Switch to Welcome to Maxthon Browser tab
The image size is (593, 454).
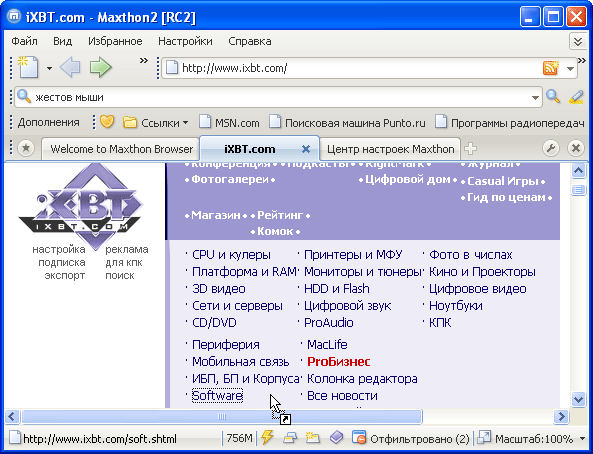(121, 149)
